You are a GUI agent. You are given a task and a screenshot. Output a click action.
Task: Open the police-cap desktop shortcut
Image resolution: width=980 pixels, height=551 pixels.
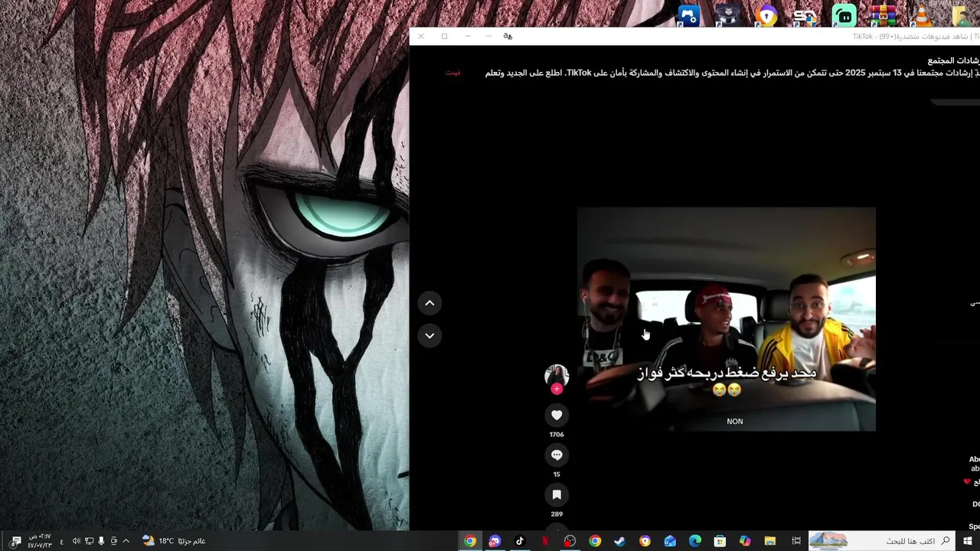point(728,15)
